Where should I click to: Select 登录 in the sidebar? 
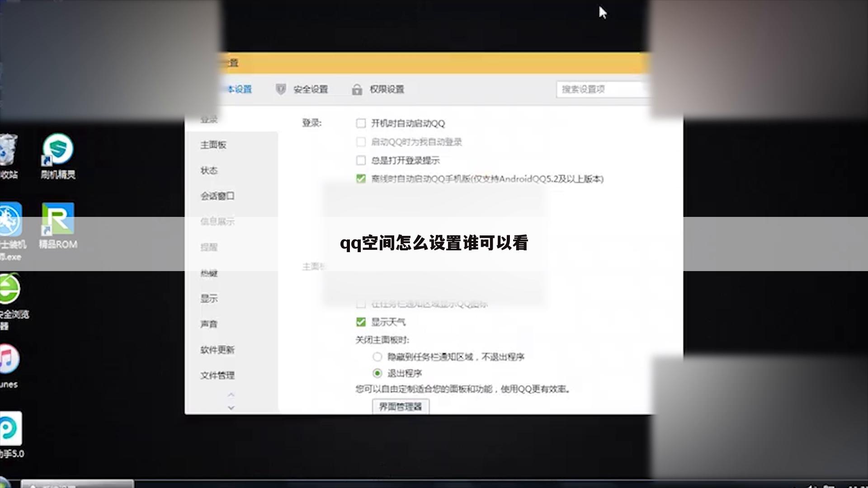click(x=209, y=119)
